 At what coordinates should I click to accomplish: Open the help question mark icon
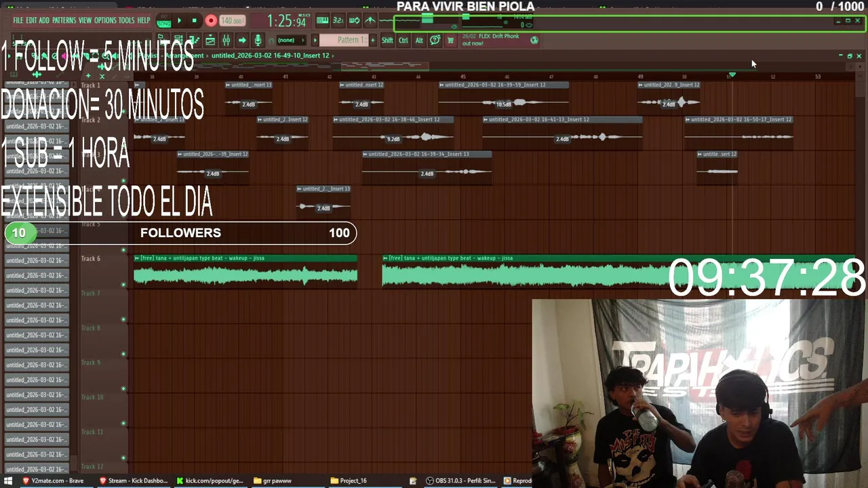[435, 40]
